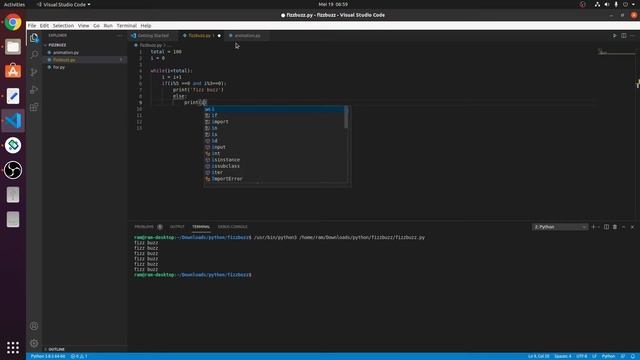
Task: Choose 'if' from the autocomplete list
Action: 274,116
